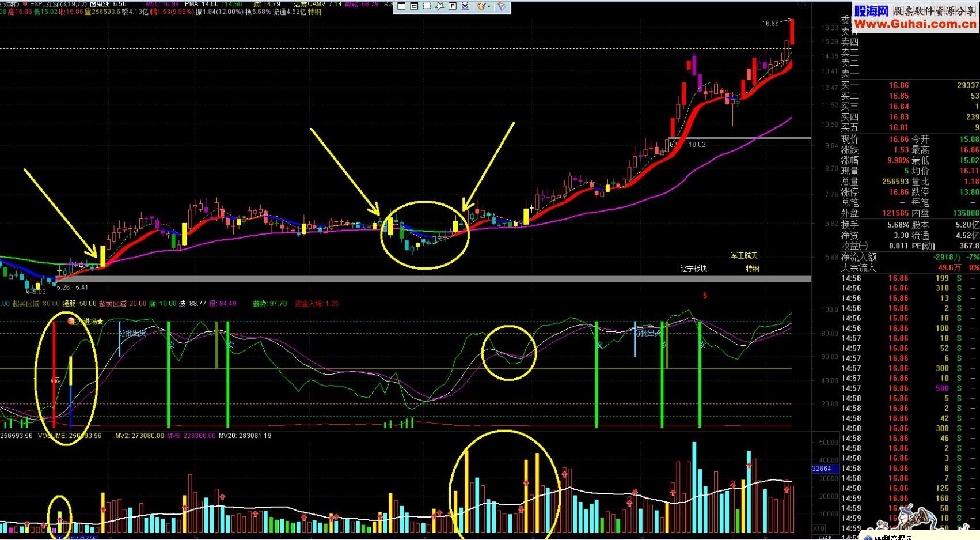This screenshot has height=540, width=980.
Task: Click the 内盘 value 135008
Action: click(x=966, y=213)
